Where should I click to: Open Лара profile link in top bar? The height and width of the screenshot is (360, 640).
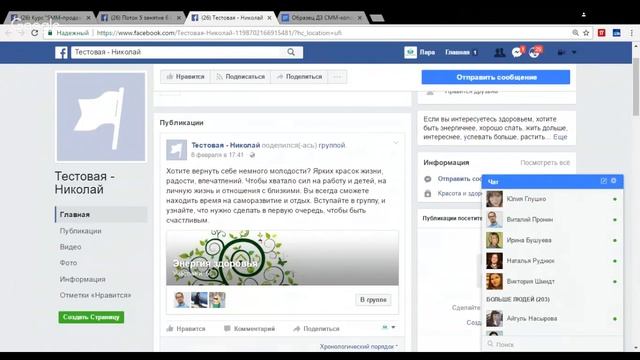[420, 52]
